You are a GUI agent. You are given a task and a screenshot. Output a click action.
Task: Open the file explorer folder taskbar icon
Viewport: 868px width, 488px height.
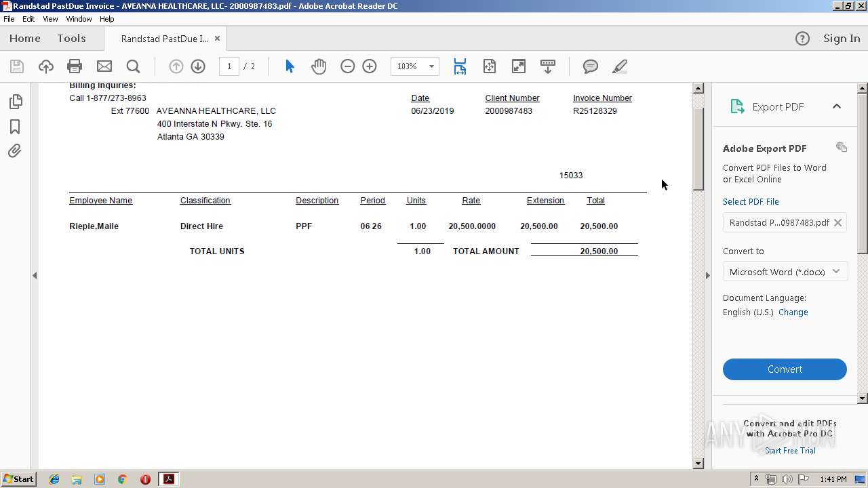[x=77, y=479]
